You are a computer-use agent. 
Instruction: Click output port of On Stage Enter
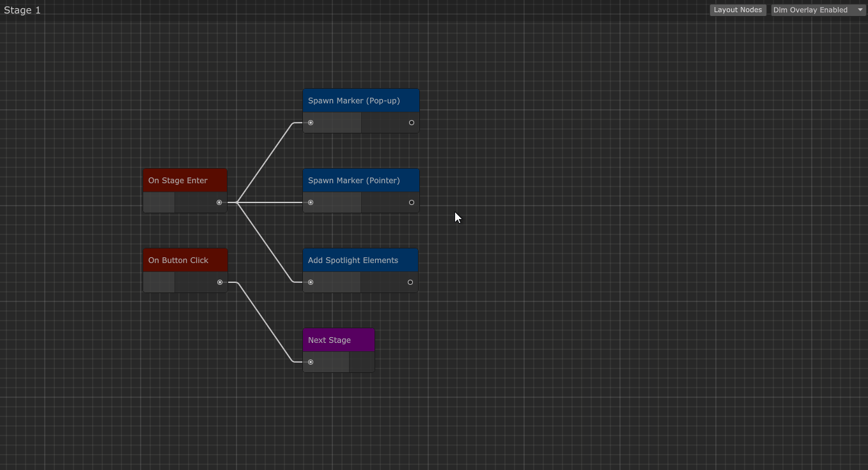click(219, 202)
